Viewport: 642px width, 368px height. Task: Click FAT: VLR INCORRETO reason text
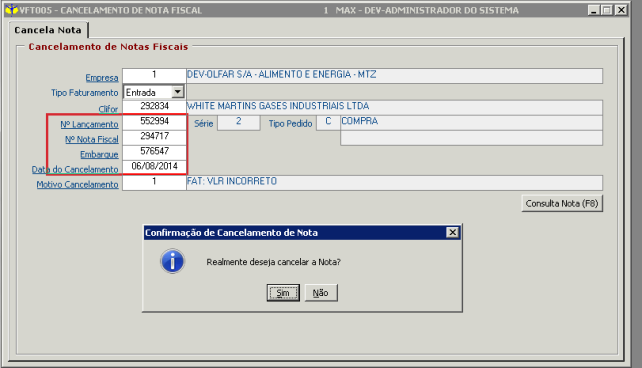232,181
